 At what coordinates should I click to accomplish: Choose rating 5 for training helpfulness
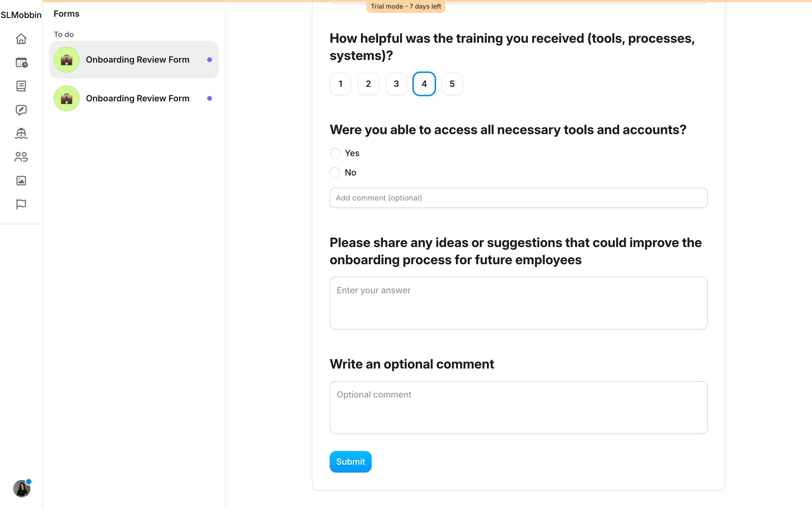pos(452,84)
